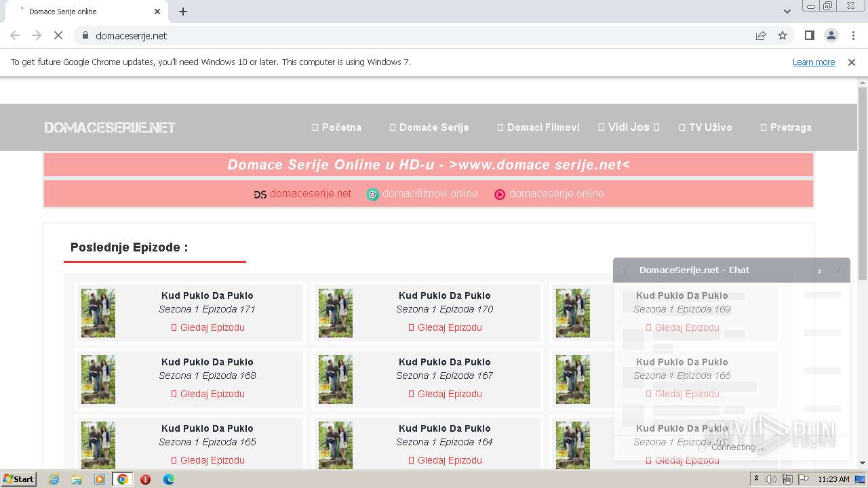
Task: Open the Windows Start menu
Action: [x=19, y=479]
